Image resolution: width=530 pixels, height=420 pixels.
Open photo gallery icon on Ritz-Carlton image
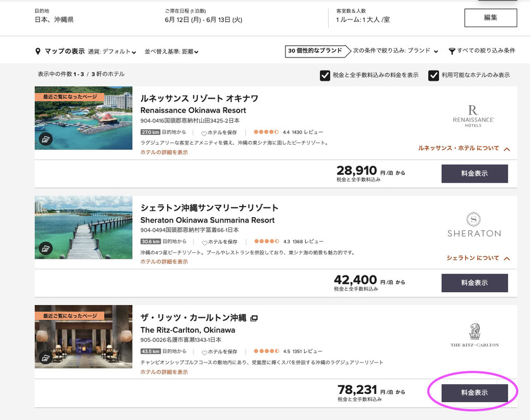[46, 358]
